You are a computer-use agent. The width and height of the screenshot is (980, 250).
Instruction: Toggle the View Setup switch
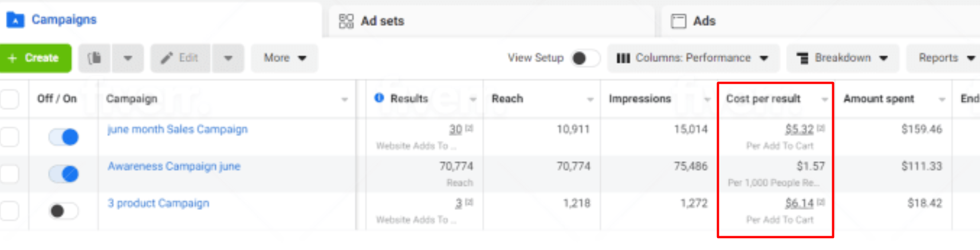coord(585,58)
